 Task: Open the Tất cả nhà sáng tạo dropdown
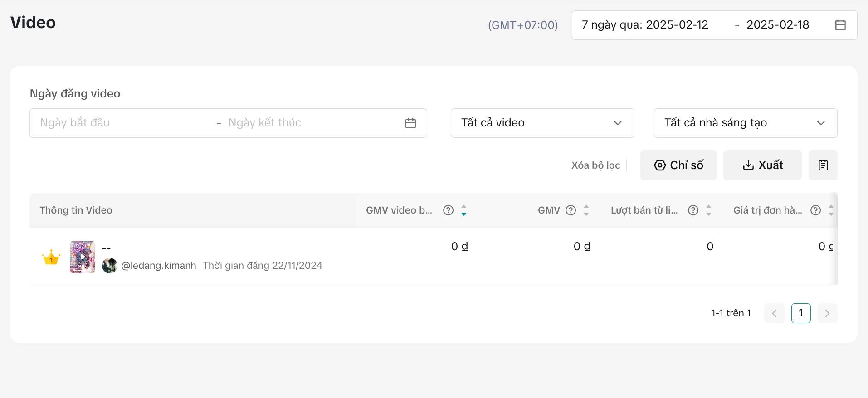[745, 123]
